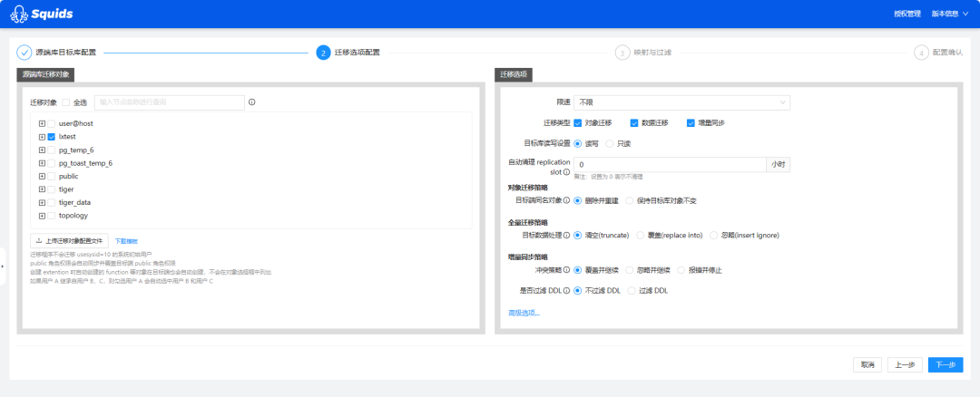
Task: Toggle 对象迁移 checkbox
Action: point(578,123)
